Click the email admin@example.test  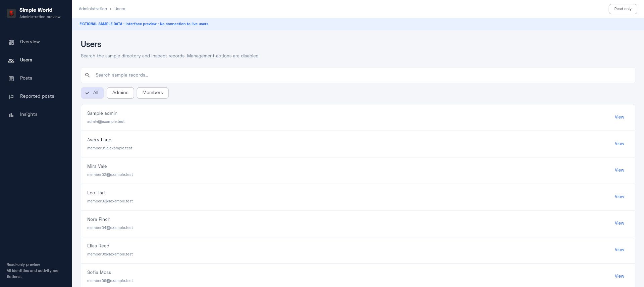tap(106, 122)
